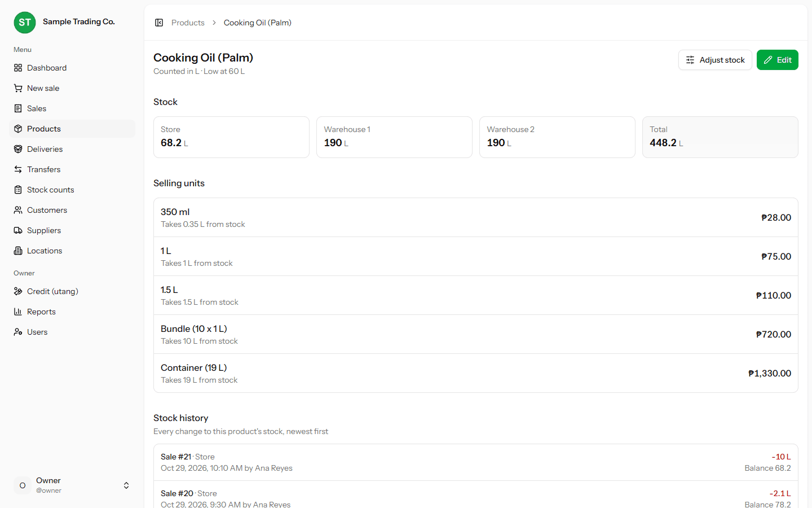
Task: Open the Reports menu label
Action: 41,312
